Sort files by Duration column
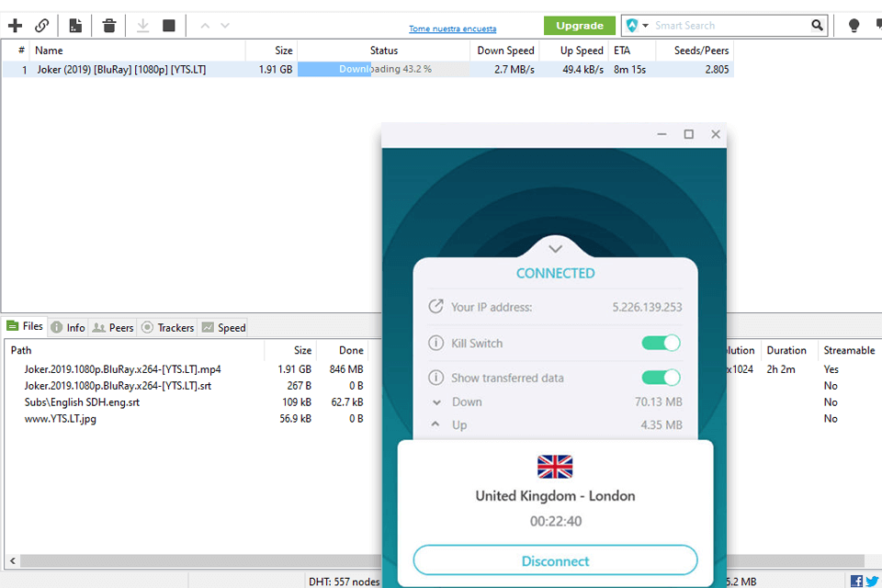The image size is (882, 588). tap(789, 350)
